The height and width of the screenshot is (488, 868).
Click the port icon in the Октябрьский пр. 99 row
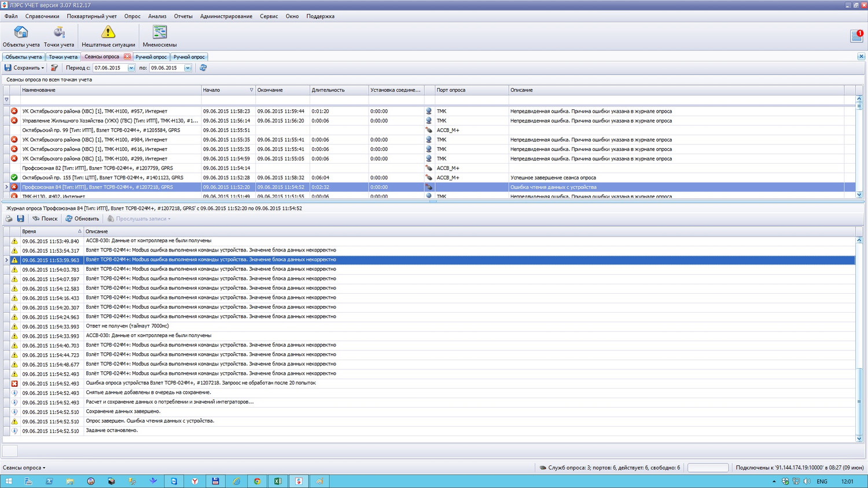(429, 130)
